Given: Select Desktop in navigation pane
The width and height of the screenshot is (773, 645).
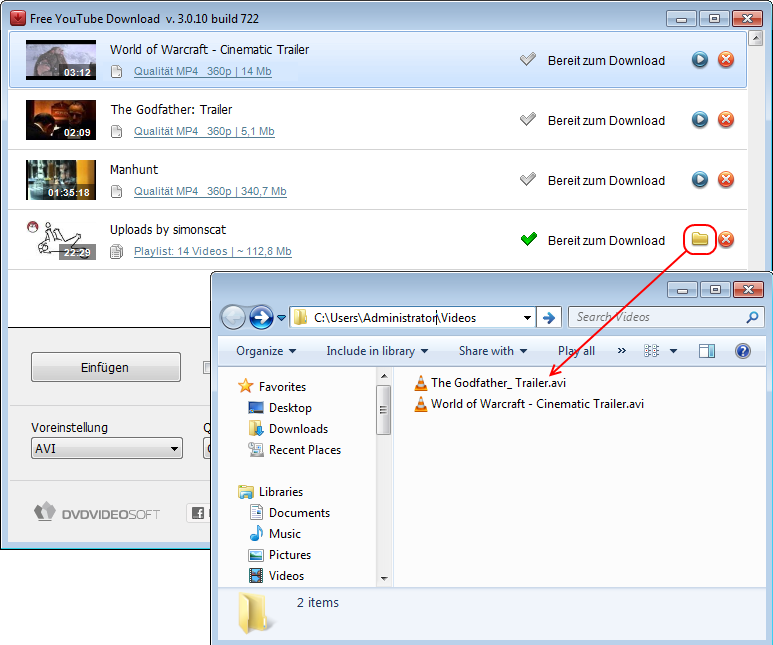Looking at the screenshot, I should coord(280,408).
